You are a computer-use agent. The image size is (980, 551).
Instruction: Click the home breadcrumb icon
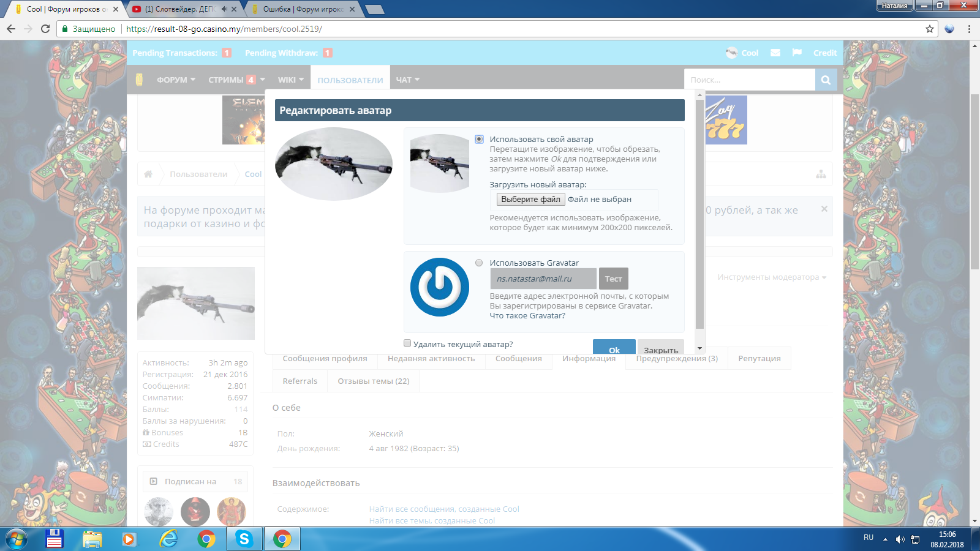coord(148,174)
